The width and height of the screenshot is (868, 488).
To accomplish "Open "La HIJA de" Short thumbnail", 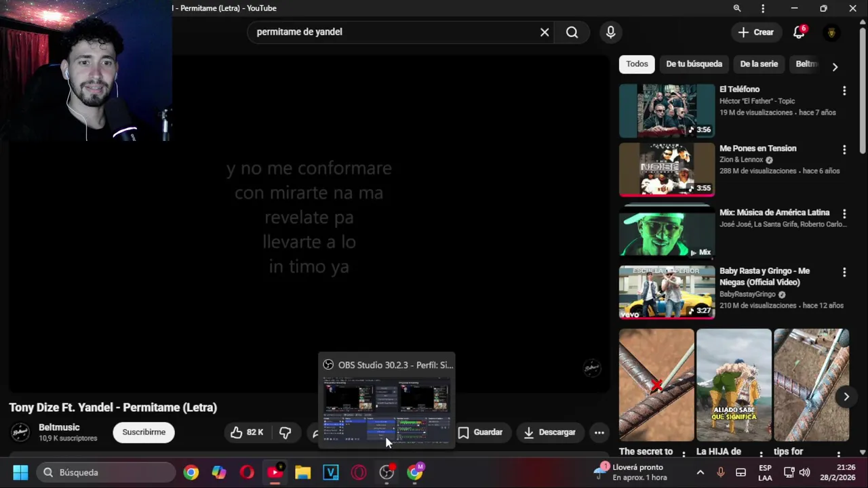I will pyautogui.click(x=734, y=385).
